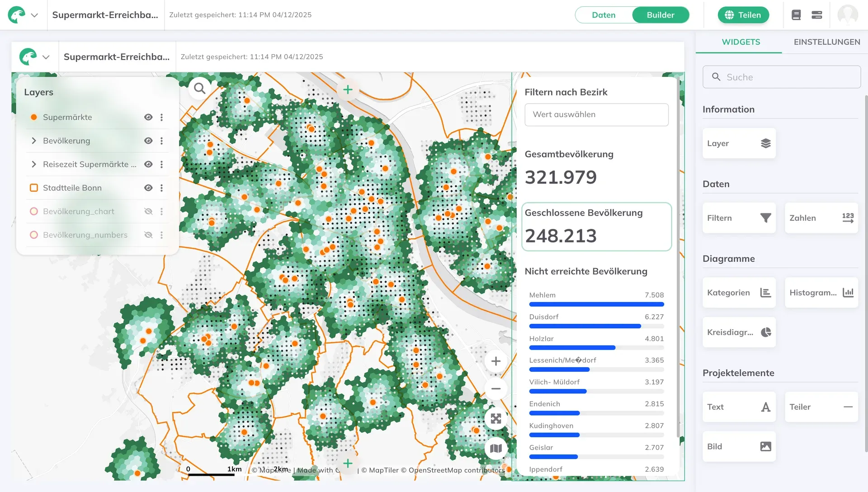This screenshot has height=492, width=868.
Task: Hide the Stadtteile Bonn layer
Action: coord(148,188)
